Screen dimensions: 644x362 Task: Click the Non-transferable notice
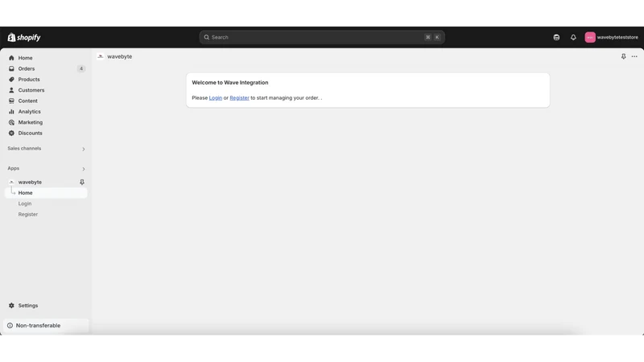click(46, 326)
